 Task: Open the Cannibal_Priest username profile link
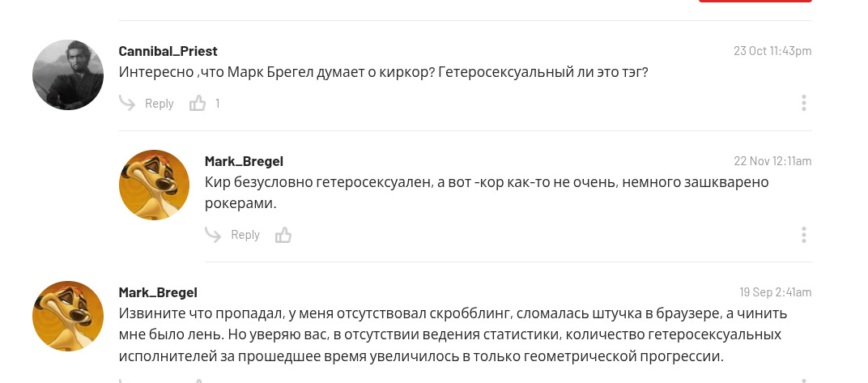168,51
